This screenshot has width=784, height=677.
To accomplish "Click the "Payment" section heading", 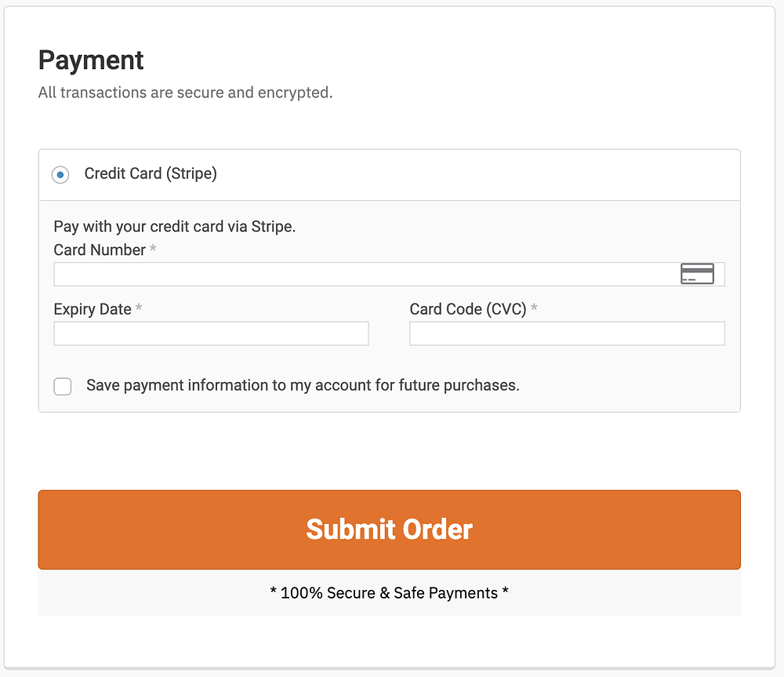I will click(91, 60).
